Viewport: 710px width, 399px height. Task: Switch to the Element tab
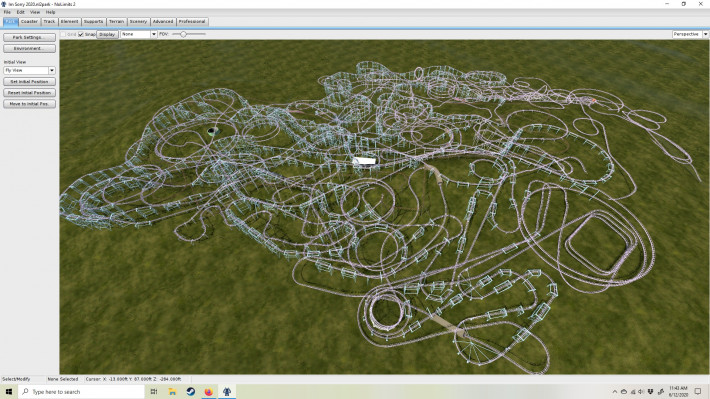[x=69, y=21]
